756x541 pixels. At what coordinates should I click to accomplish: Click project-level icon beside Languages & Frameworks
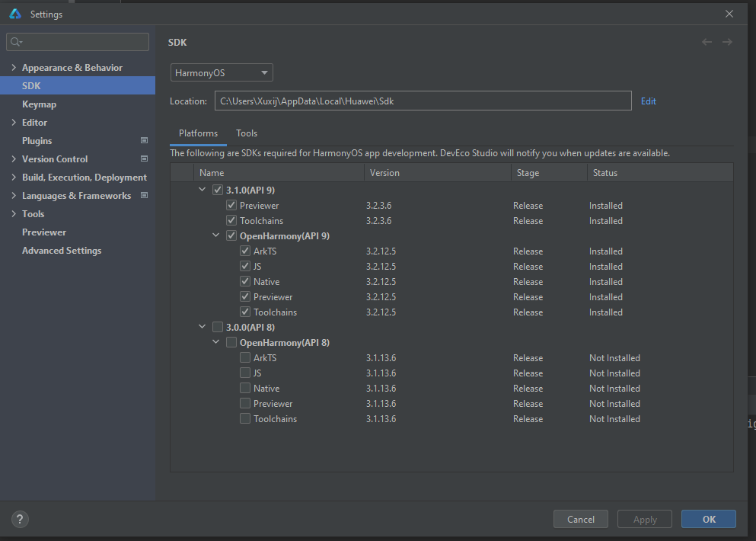144,196
